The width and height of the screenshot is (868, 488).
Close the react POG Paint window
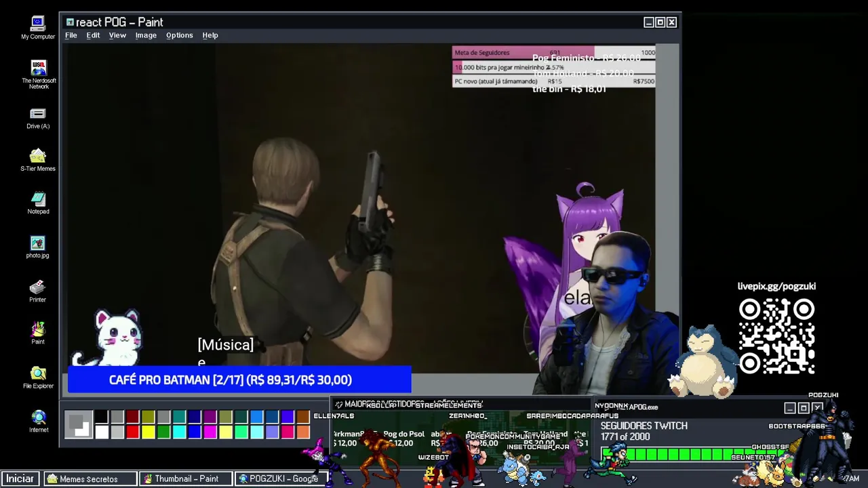[671, 22]
